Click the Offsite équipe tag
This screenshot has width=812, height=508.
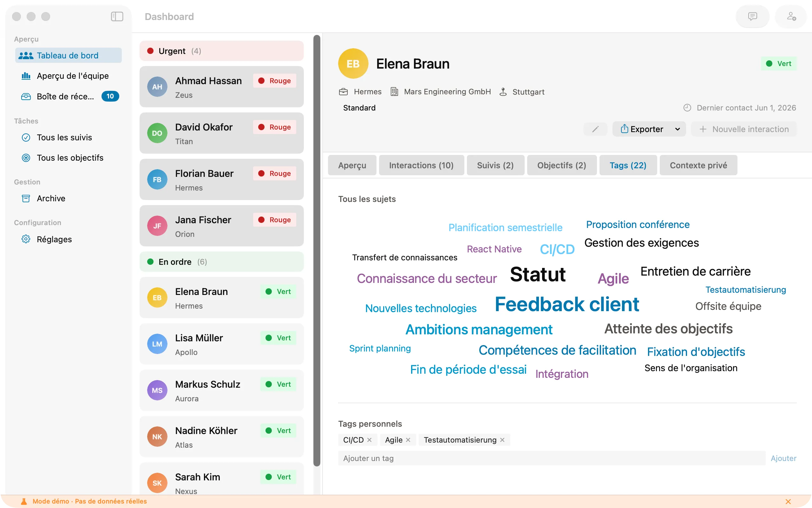tap(728, 306)
